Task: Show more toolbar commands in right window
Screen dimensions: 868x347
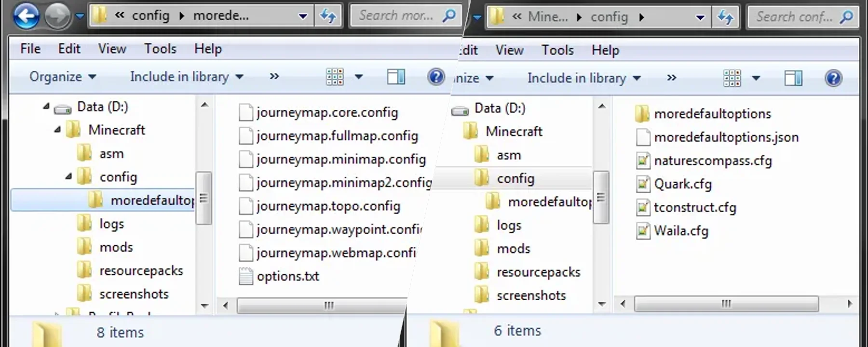Action: coord(672,78)
